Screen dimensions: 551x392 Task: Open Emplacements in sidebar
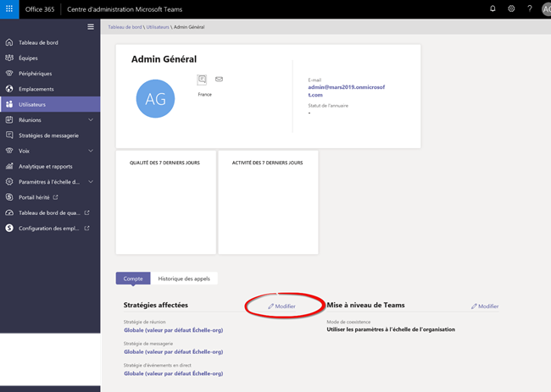(x=50, y=89)
